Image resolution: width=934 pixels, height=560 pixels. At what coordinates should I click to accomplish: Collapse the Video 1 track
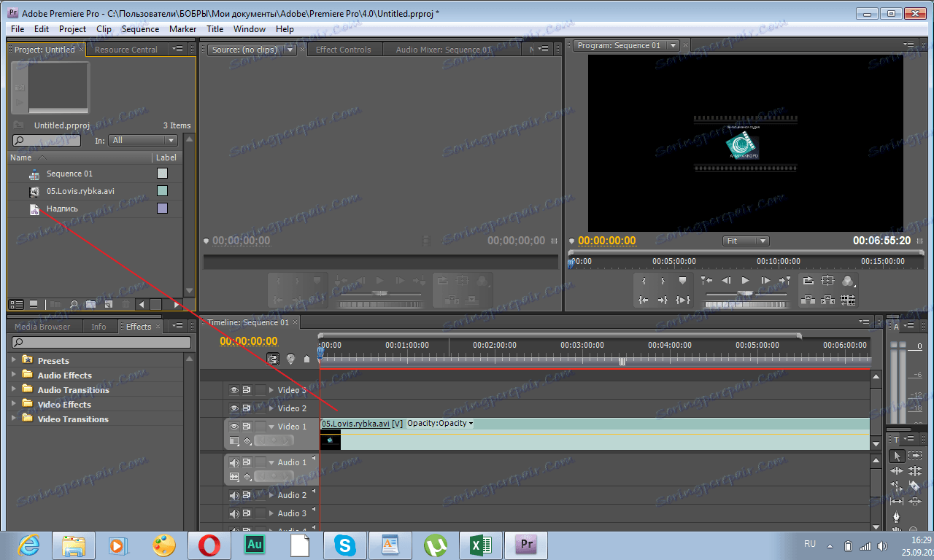point(272,427)
